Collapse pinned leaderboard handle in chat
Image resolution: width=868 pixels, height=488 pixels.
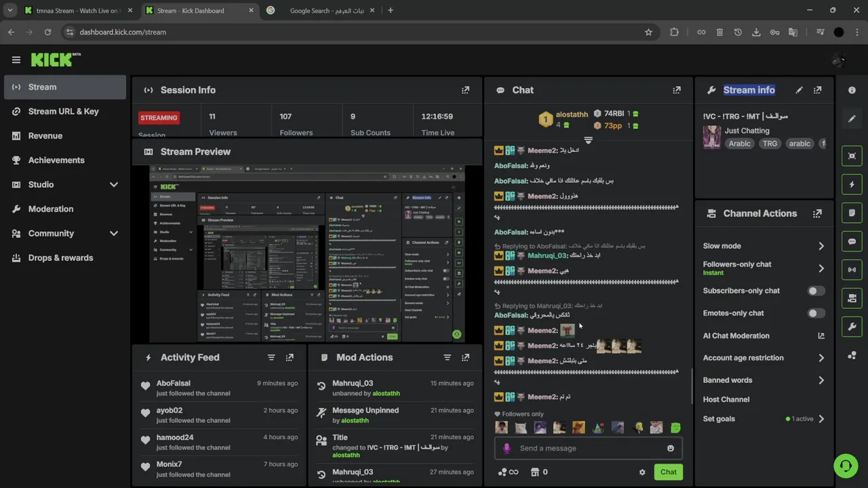tap(588, 140)
